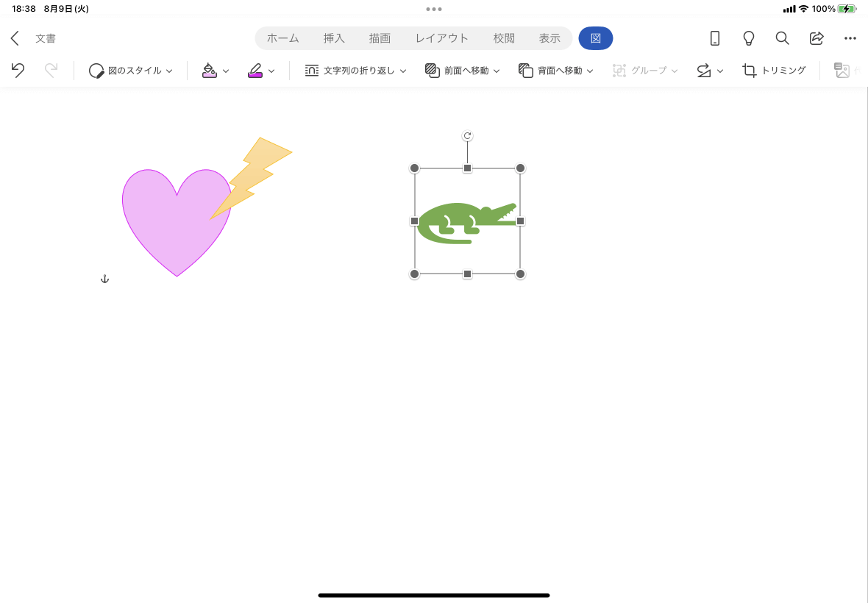
Task: Tap the Wi-Fi status icon
Action: (803, 9)
